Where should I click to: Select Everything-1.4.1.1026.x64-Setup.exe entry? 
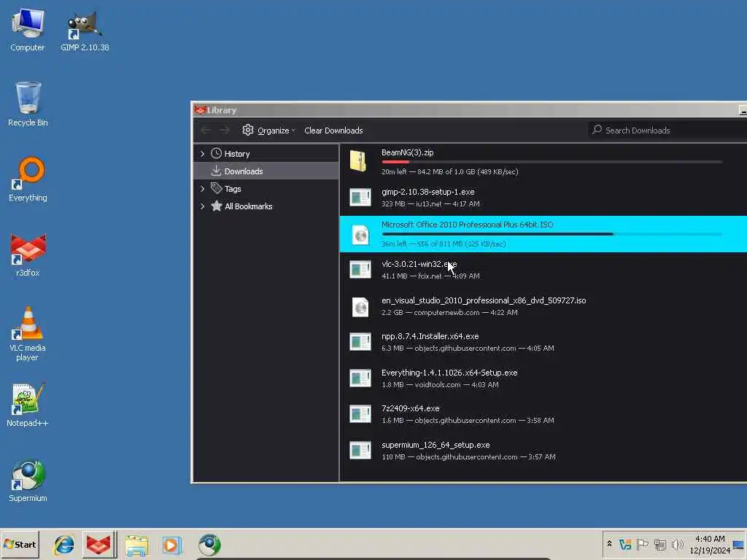click(x=543, y=378)
